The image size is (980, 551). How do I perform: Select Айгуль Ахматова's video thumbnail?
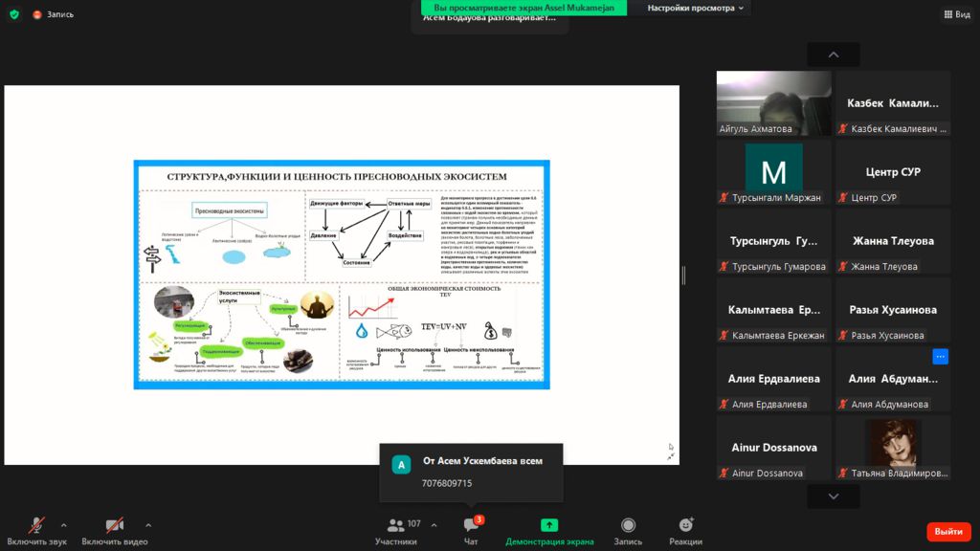tap(773, 103)
